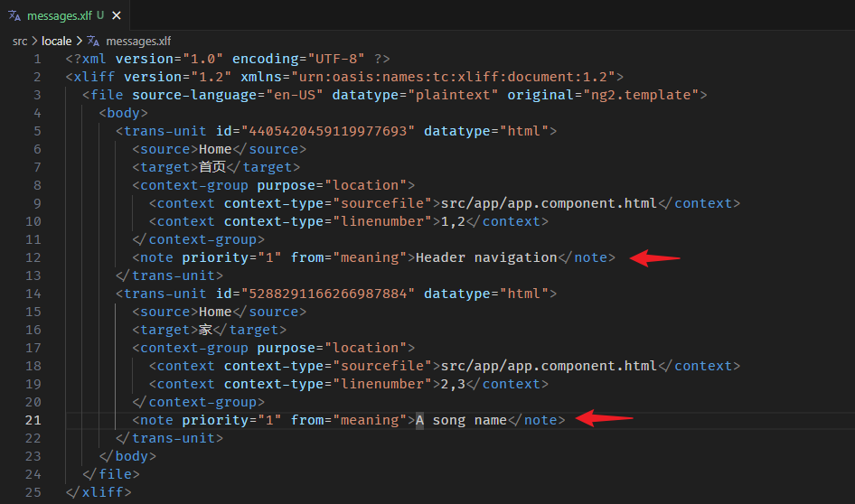Click the opening body tag on line 4
The width and height of the screenshot is (855, 504).
[123, 113]
